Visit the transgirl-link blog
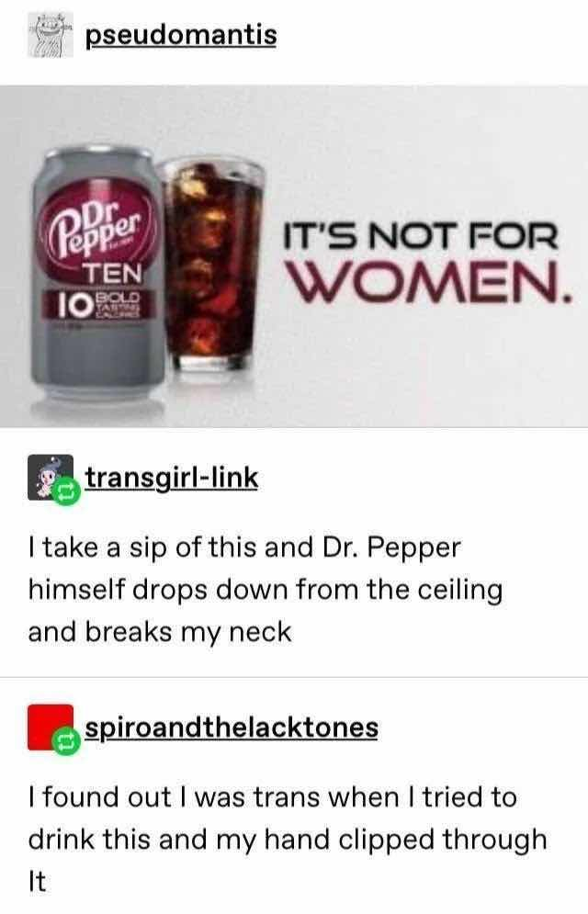The image size is (588, 914). coord(172,478)
